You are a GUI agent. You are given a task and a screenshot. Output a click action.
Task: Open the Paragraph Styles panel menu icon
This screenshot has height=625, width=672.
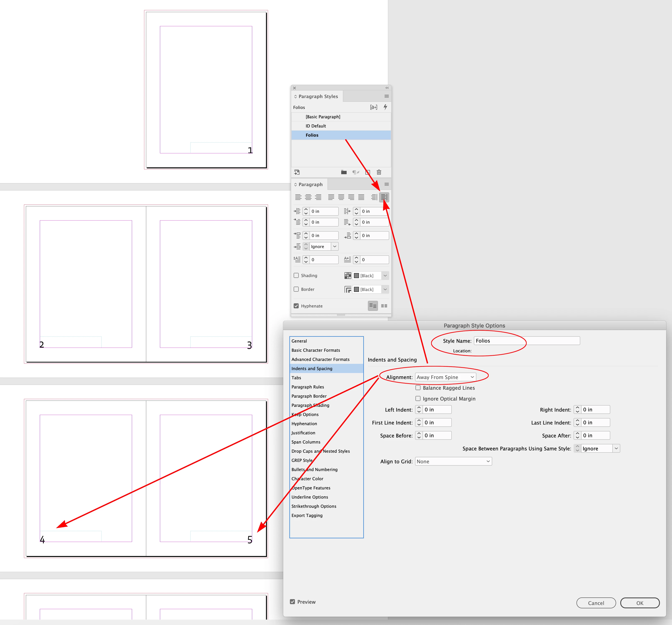coord(386,96)
